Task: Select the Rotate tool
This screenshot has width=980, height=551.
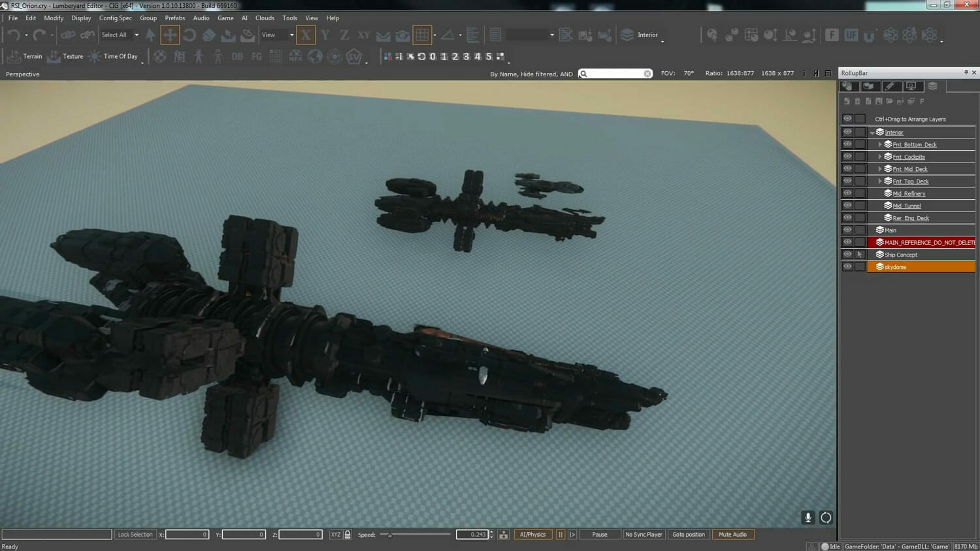Action: point(189,35)
